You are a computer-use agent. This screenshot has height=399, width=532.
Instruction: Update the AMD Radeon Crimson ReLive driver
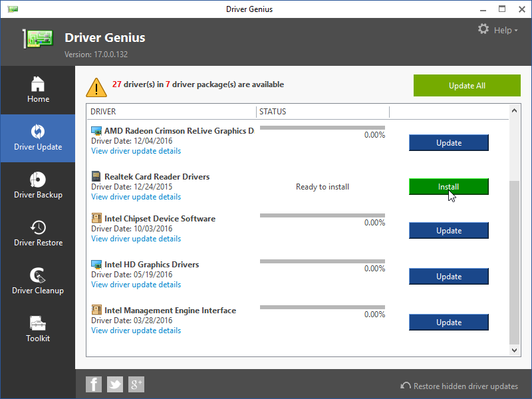tap(448, 143)
